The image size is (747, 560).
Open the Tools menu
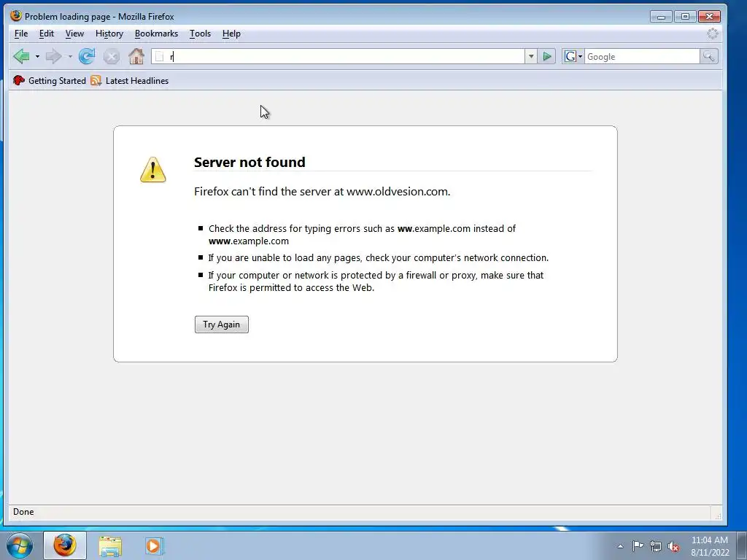pyautogui.click(x=200, y=34)
